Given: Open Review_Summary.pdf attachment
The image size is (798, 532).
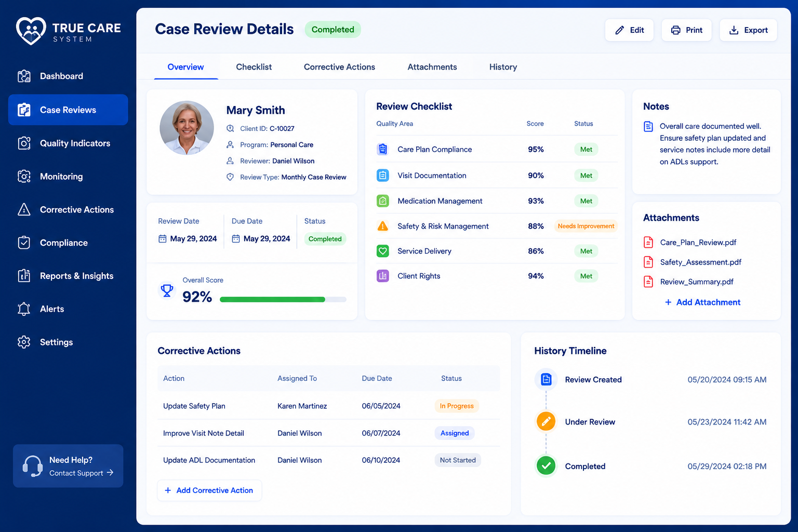Looking at the screenshot, I should click(x=697, y=282).
